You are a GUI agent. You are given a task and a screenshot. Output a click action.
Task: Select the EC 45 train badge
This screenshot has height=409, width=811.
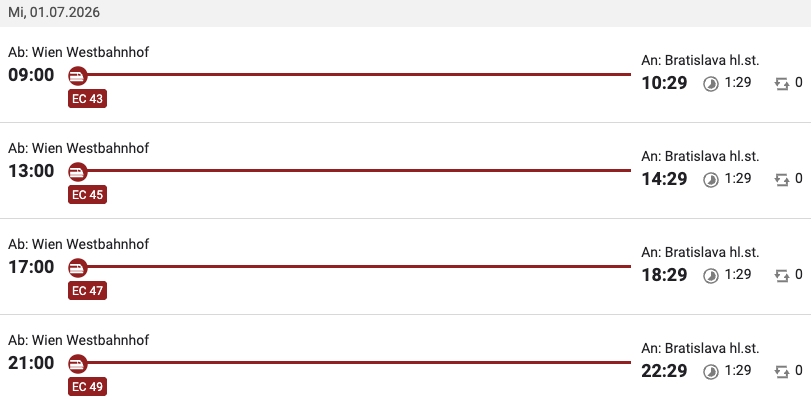coord(87,195)
